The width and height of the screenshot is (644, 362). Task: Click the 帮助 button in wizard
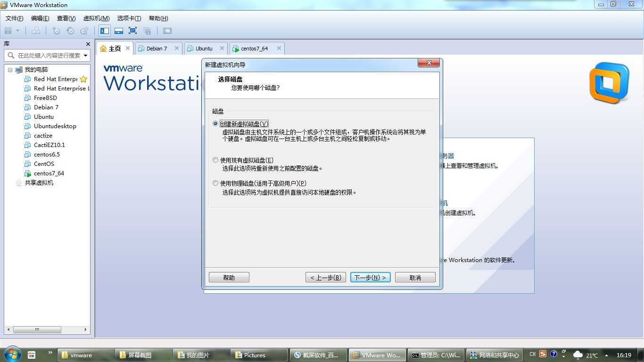click(229, 278)
